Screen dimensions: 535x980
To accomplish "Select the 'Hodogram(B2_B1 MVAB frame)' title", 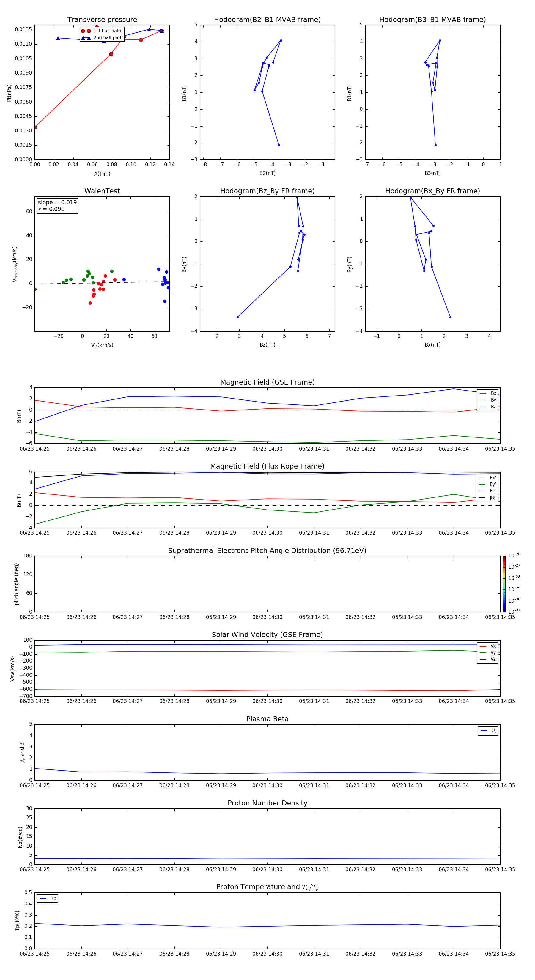I will 267,20.
